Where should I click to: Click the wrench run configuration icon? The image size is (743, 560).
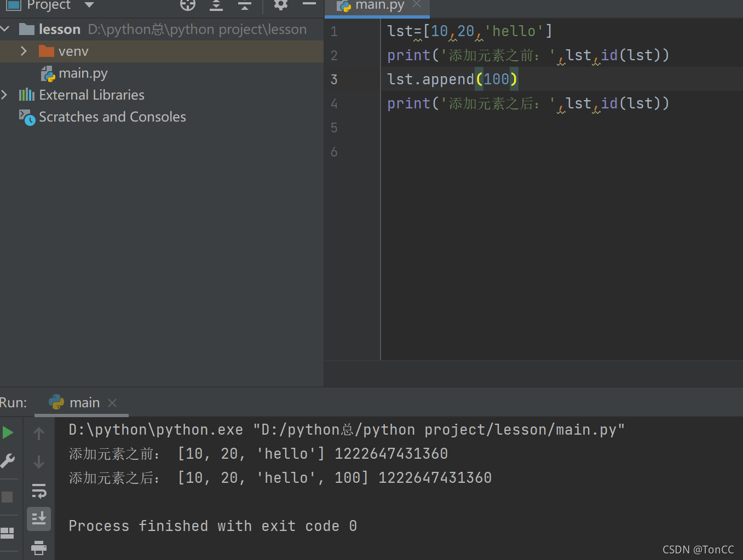coord(8,461)
